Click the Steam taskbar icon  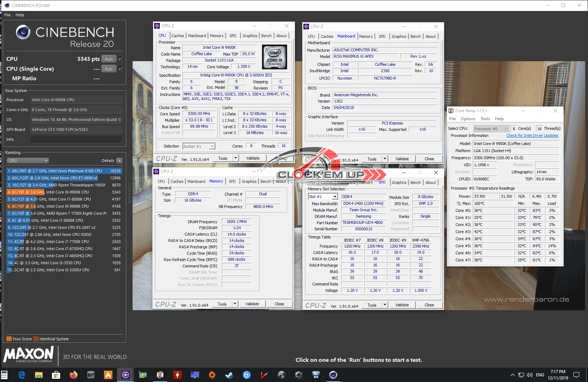(229, 375)
